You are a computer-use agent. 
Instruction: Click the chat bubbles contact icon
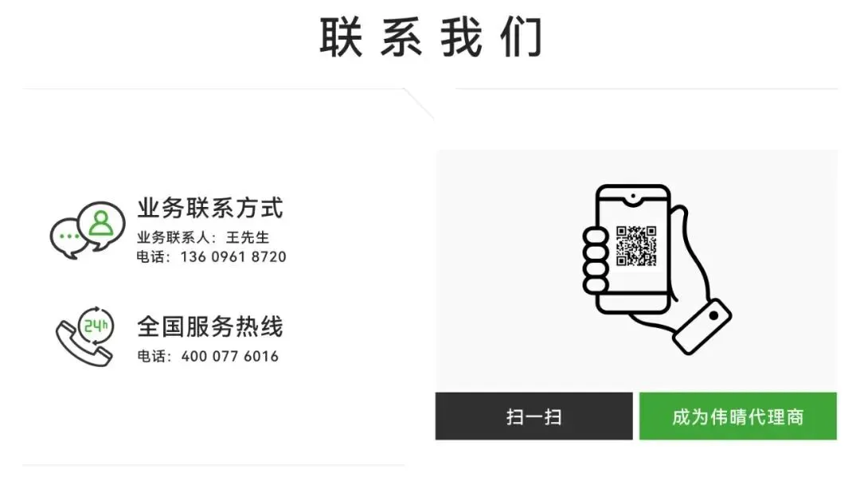(88, 230)
